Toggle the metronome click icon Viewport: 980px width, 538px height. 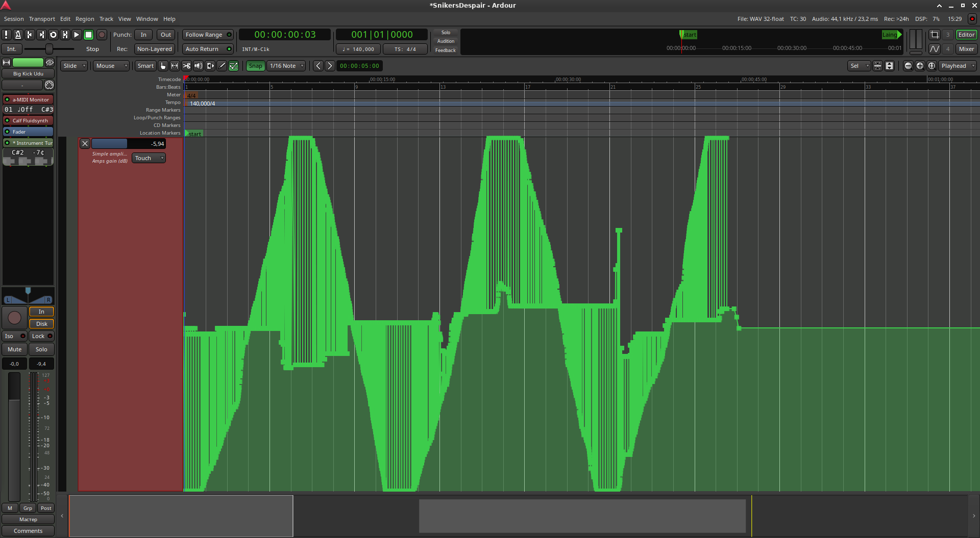[18, 35]
